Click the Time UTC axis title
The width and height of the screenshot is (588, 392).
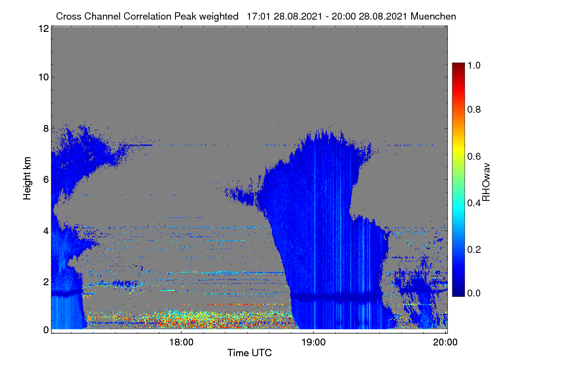click(x=249, y=353)
